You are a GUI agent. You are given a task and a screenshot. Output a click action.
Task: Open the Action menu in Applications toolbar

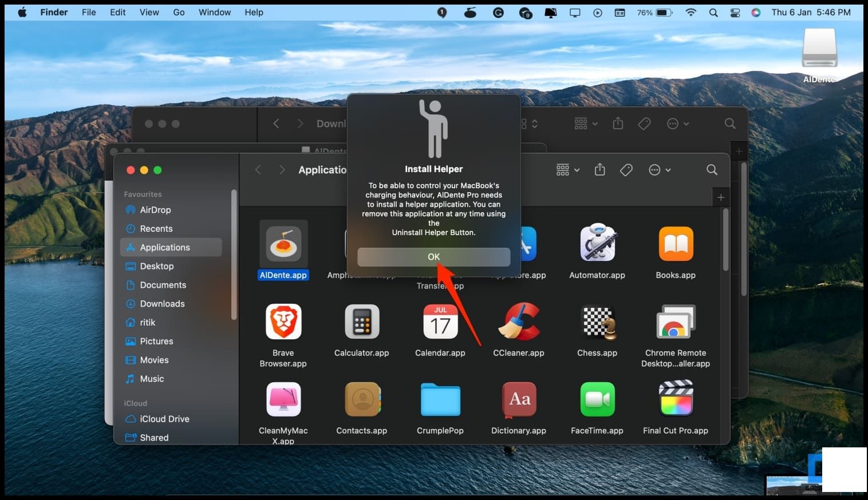(x=660, y=170)
